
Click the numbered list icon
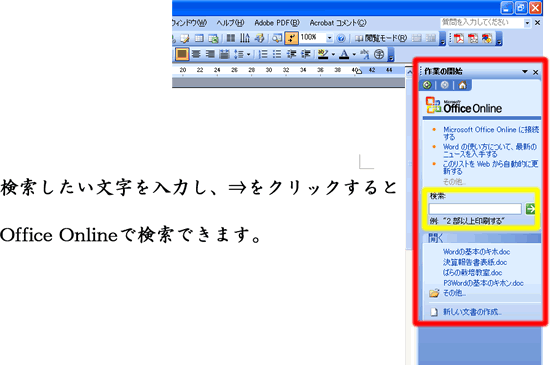click(x=263, y=54)
